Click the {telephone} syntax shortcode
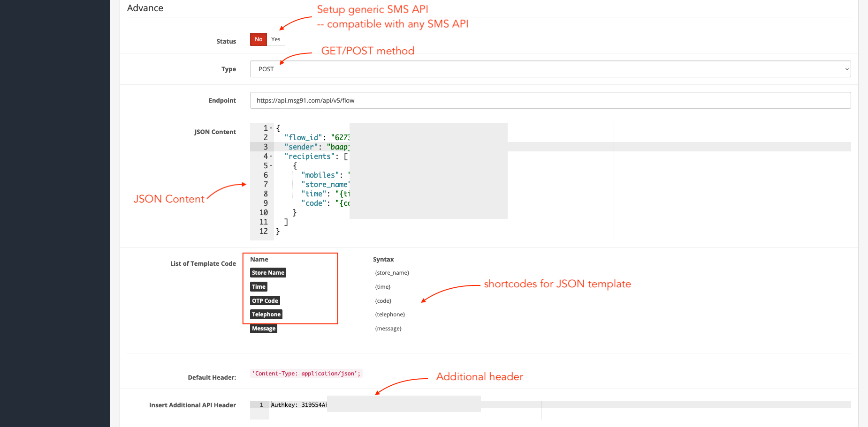868x427 pixels. [x=390, y=314]
